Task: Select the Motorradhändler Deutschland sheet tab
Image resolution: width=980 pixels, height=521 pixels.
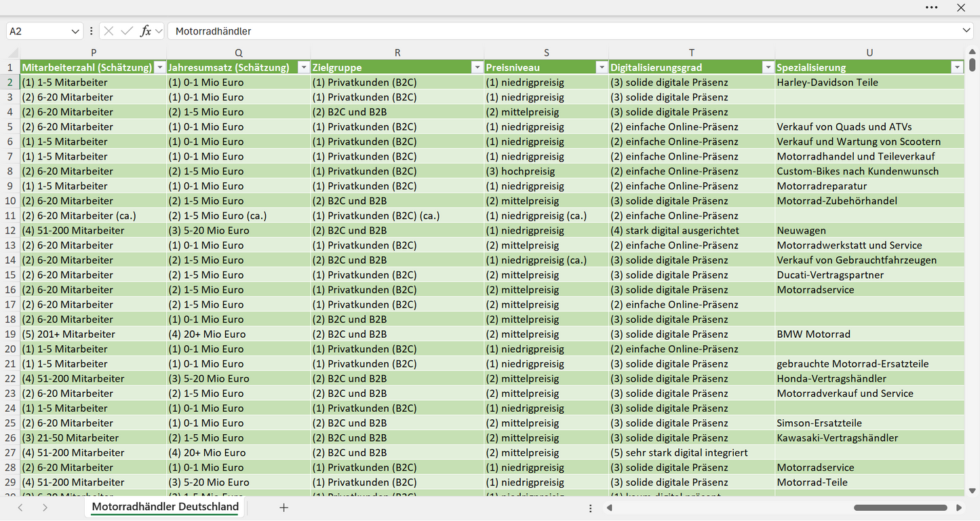Action: (x=165, y=507)
